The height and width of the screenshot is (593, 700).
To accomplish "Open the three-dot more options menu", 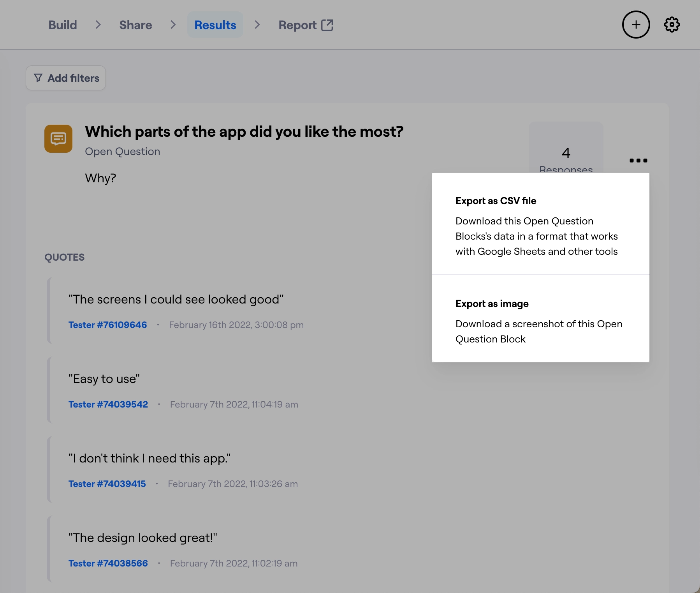I will coord(638,161).
